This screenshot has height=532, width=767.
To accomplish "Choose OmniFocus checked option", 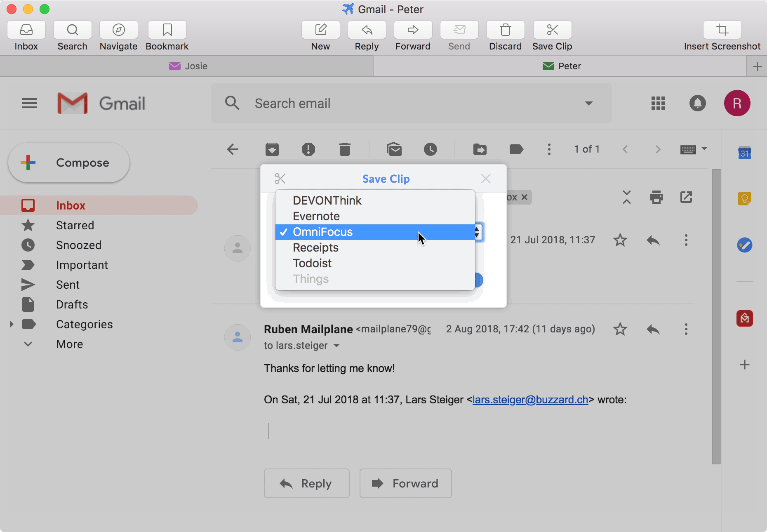I will pos(375,232).
